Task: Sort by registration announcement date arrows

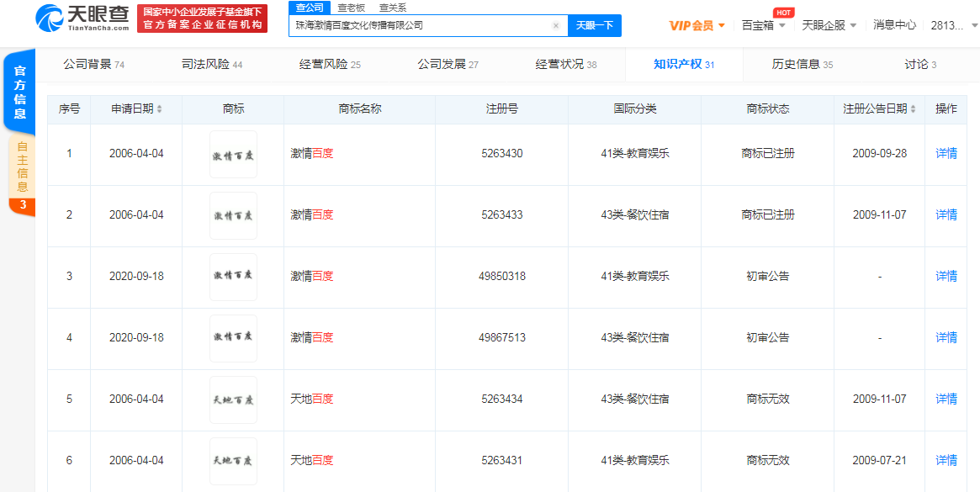Action: (x=914, y=109)
